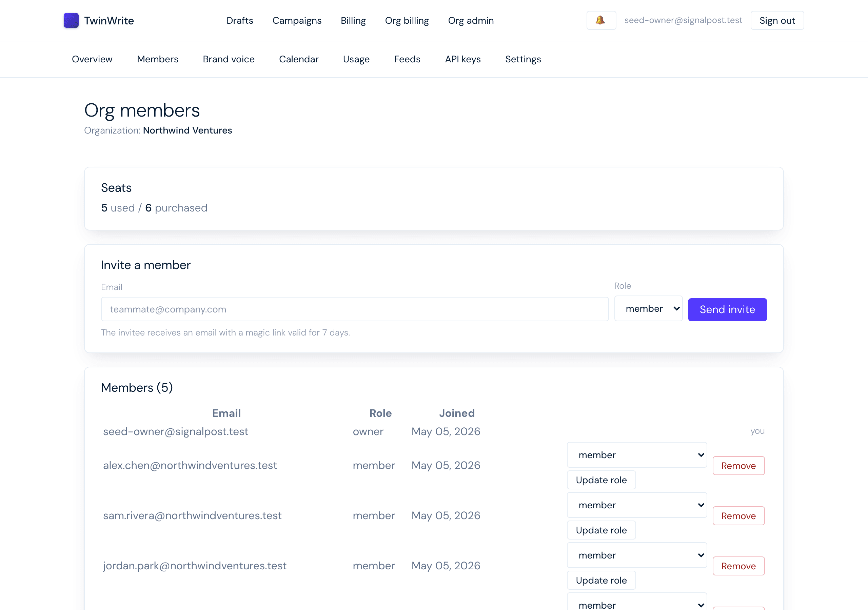Update role for alex.chen
The width and height of the screenshot is (868, 610).
(601, 480)
